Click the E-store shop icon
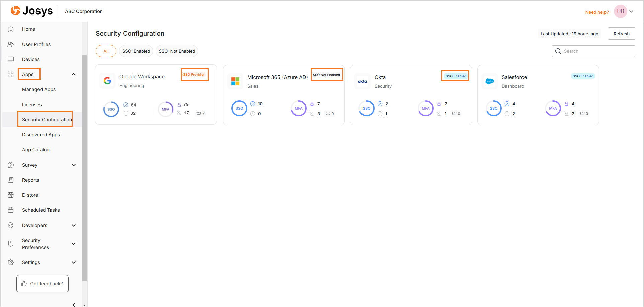Viewport: 644px width, 307px height. coord(11,195)
